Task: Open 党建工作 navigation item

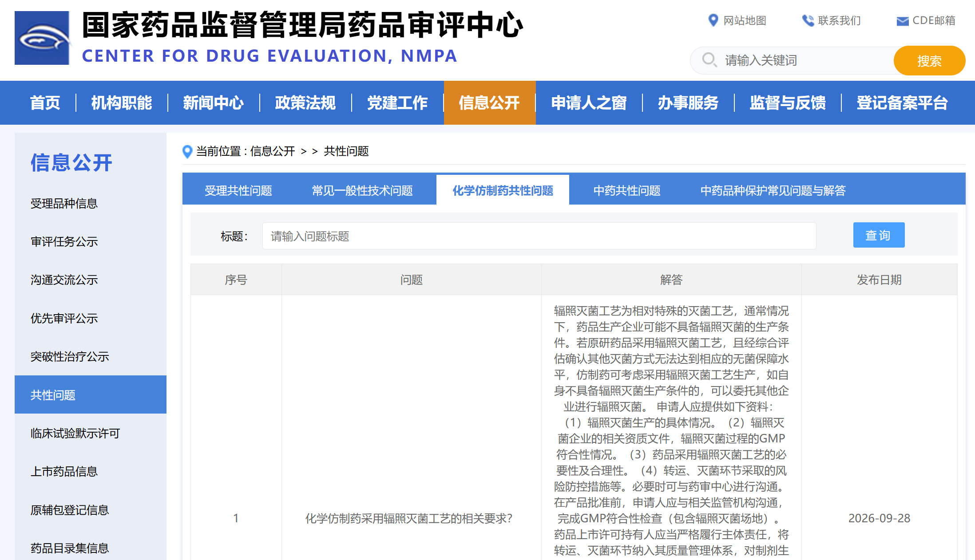Action: 397,103
